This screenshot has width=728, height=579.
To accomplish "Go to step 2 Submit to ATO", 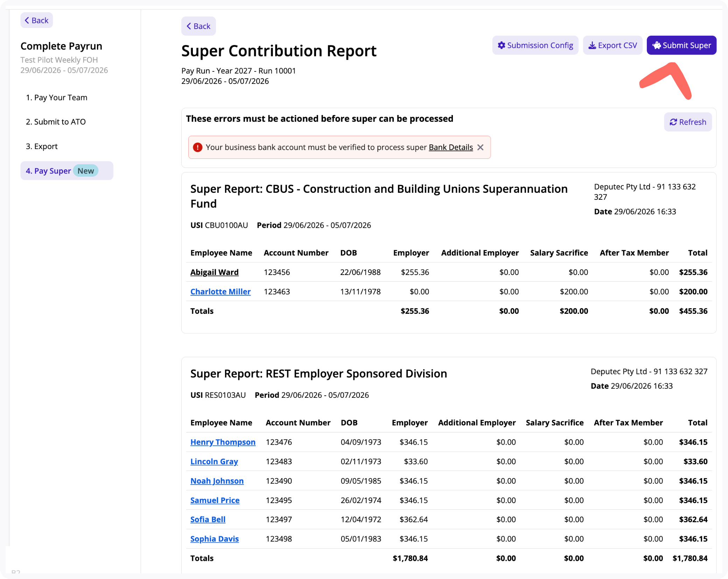I will tap(56, 122).
